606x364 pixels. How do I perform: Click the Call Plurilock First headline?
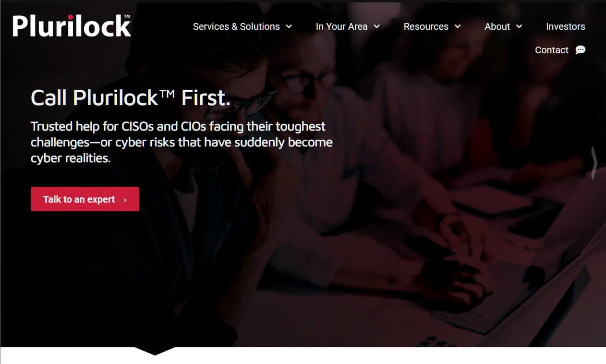131,98
